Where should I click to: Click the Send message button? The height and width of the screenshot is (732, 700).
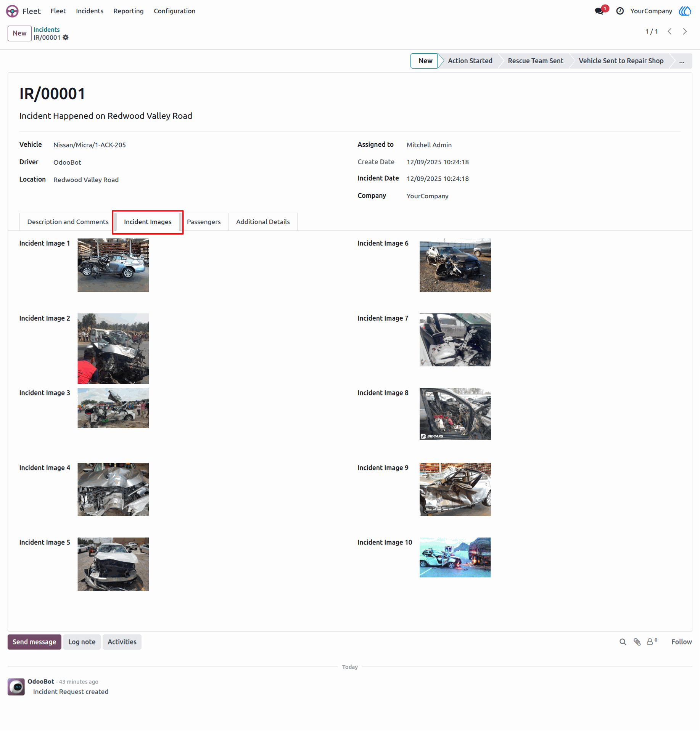34,642
